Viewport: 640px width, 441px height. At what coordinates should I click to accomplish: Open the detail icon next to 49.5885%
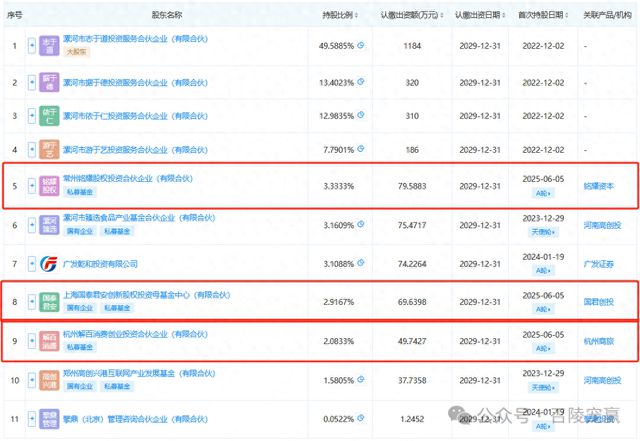tap(361, 45)
